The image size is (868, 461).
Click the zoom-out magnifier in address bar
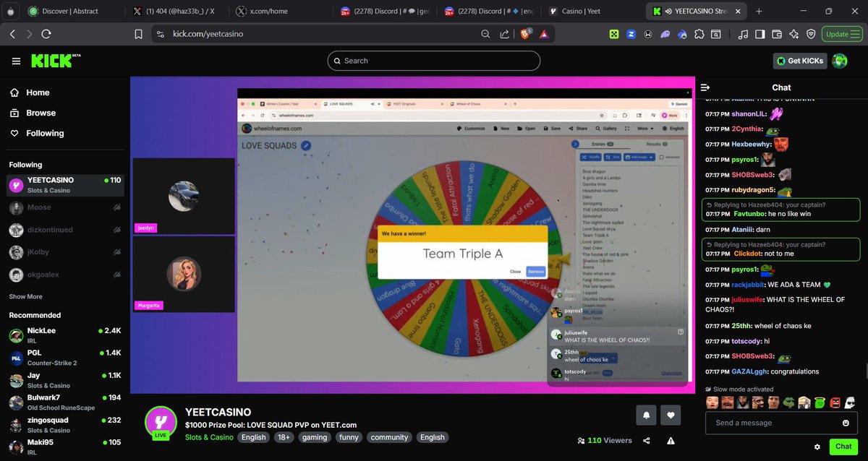[486, 34]
